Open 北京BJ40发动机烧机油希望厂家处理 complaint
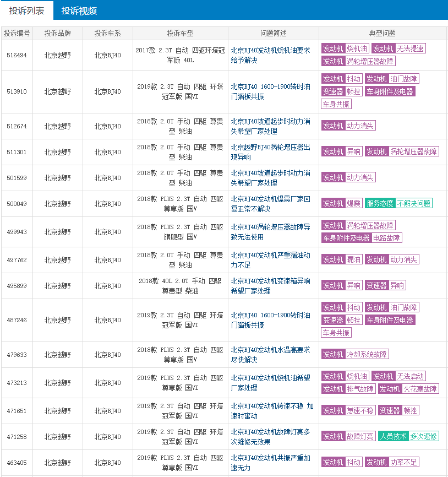 pyautogui.click(x=270, y=383)
